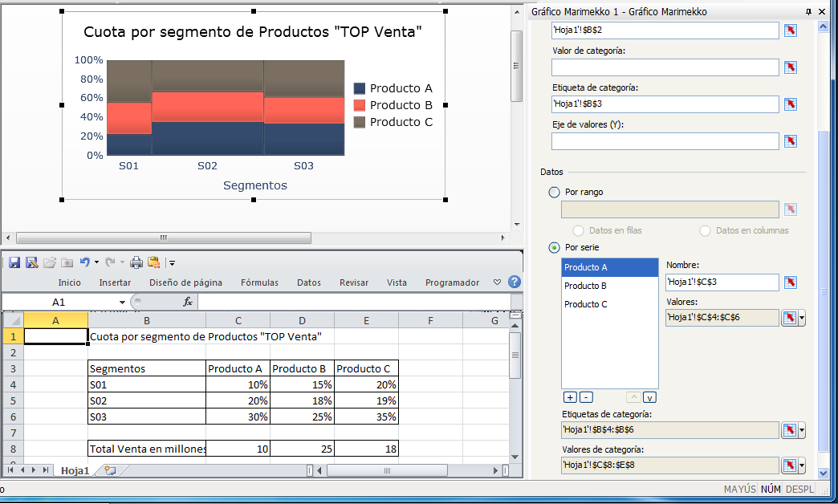Viewport: 838px width, 504px height.
Task: Click the printer icon in quick access toolbar
Action: (x=136, y=262)
